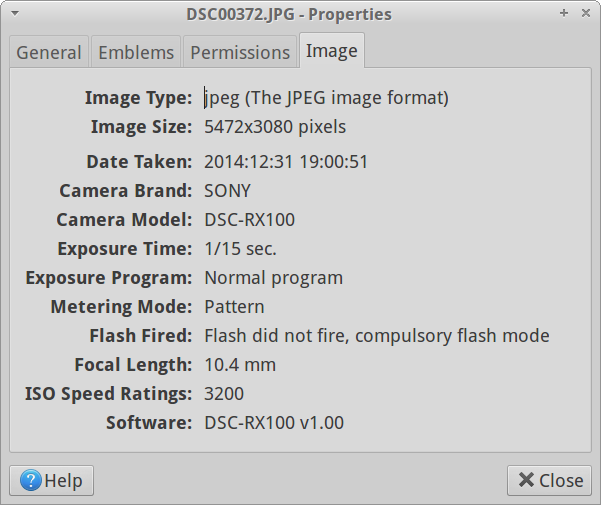
Task: Click the X icon on Close button
Action: point(526,480)
